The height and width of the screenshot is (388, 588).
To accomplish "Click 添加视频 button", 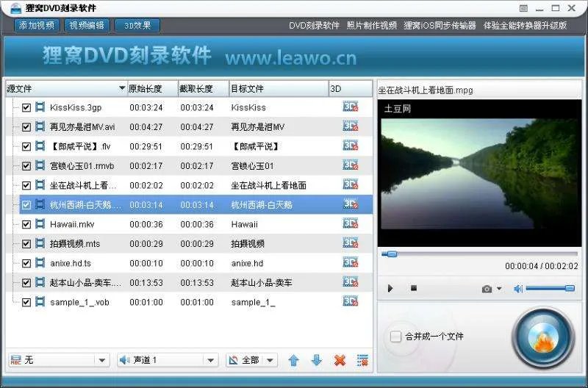I will [x=36, y=26].
